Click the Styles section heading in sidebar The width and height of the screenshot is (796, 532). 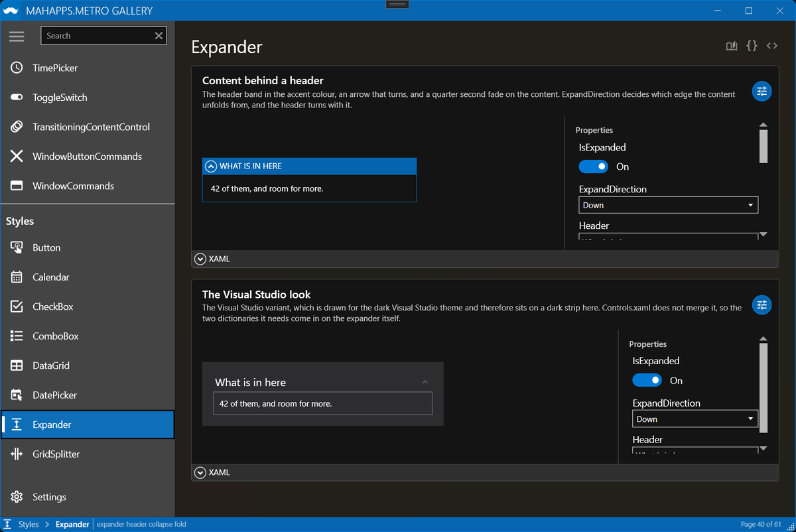tap(20, 221)
